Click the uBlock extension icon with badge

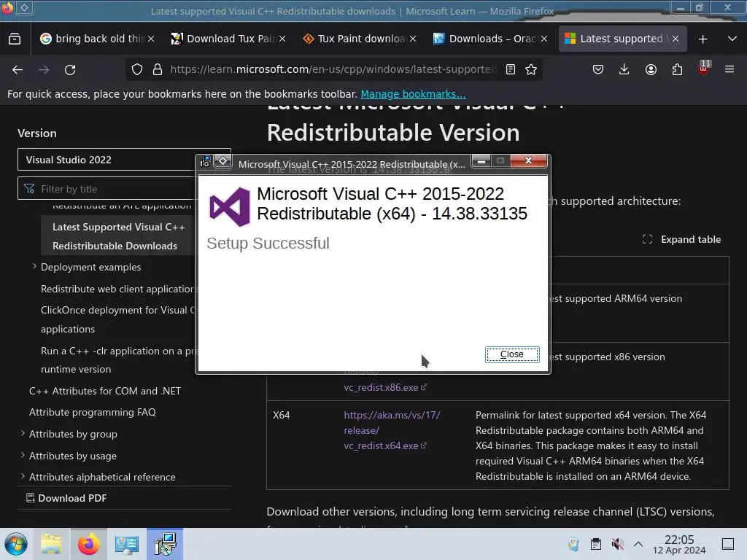[x=704, y=69]
